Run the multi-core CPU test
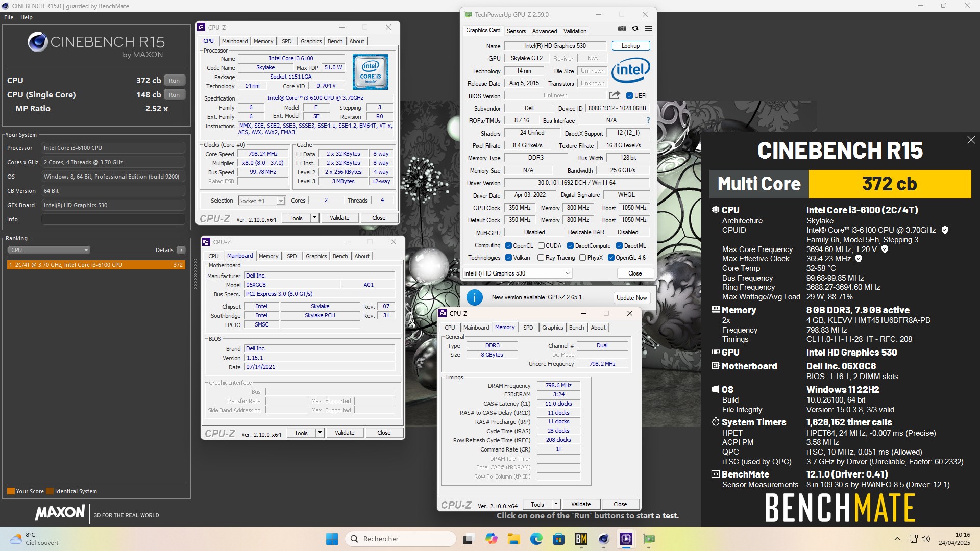 tap(175, 81)
